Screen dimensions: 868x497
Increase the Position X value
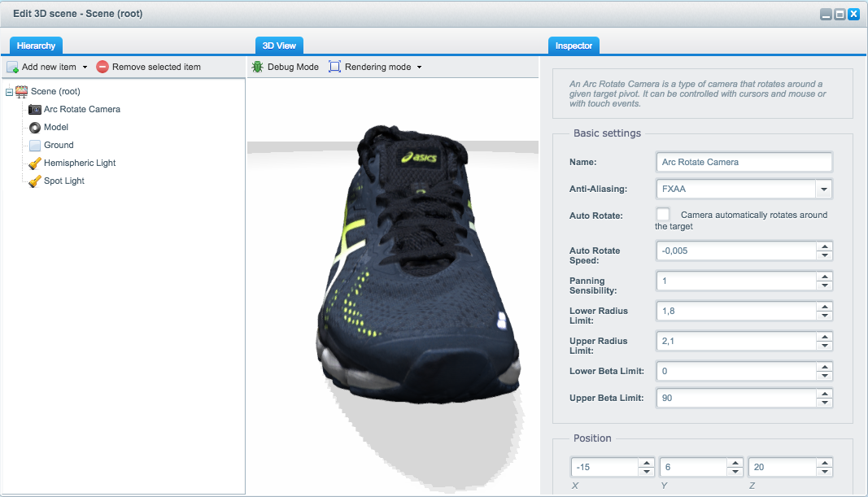tap(646, 463)
